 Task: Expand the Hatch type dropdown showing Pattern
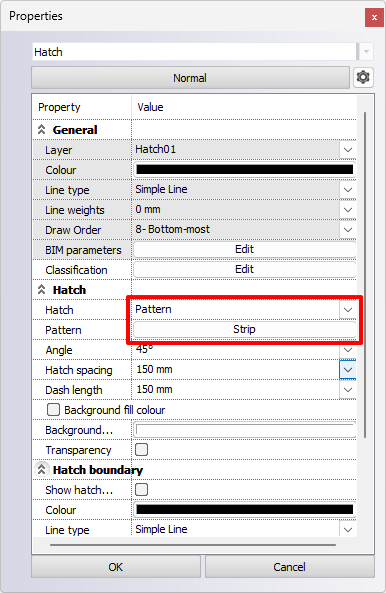pyautogui.click(x=348, y=310)
